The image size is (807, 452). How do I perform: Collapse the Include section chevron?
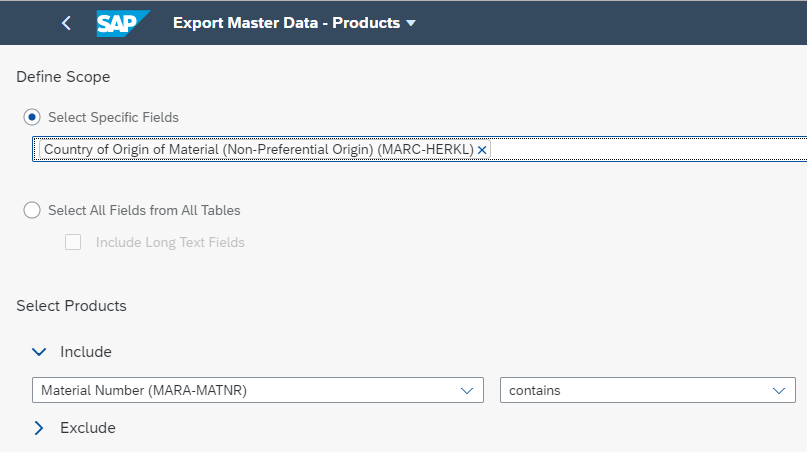pyautogui.click(x=39, y=352)
